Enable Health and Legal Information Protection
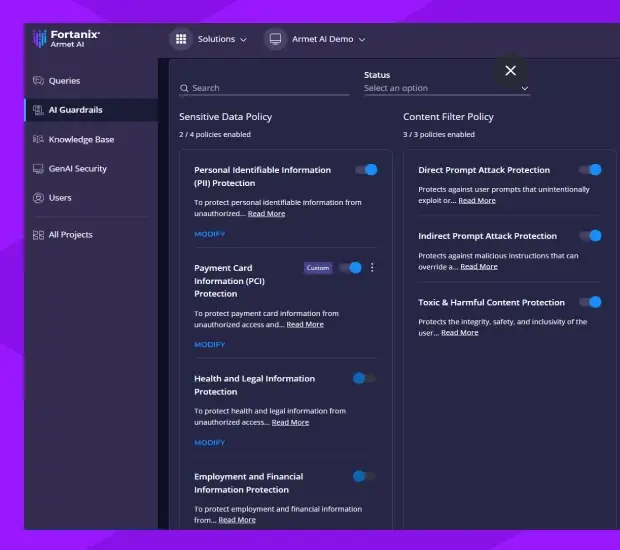 coord(364,379)
